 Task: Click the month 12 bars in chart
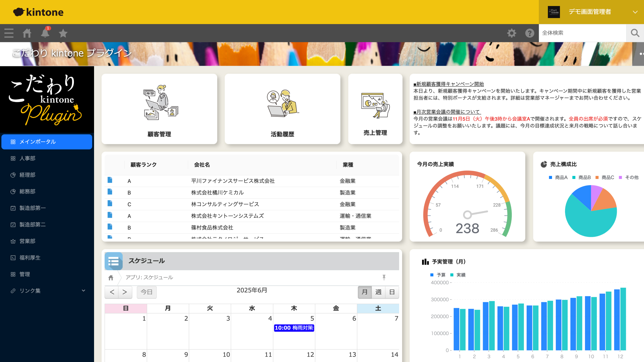620,319
